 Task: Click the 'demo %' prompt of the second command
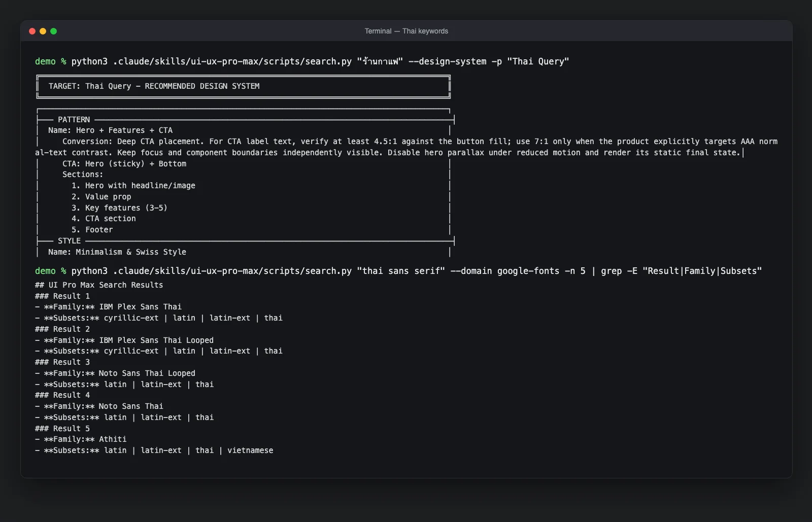[51, 271]
